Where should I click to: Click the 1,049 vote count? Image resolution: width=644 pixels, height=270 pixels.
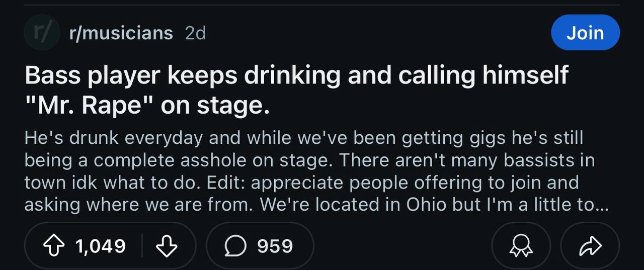click(x=100, y=246)
